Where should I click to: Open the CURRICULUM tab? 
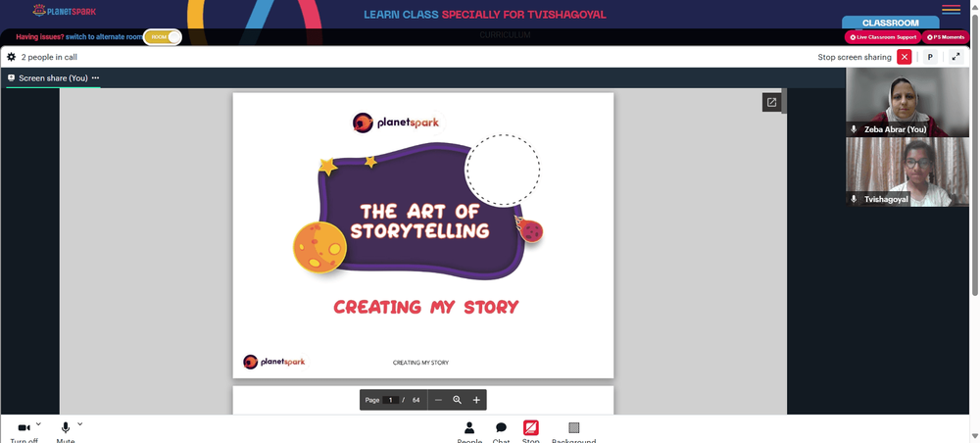[505, 35]
